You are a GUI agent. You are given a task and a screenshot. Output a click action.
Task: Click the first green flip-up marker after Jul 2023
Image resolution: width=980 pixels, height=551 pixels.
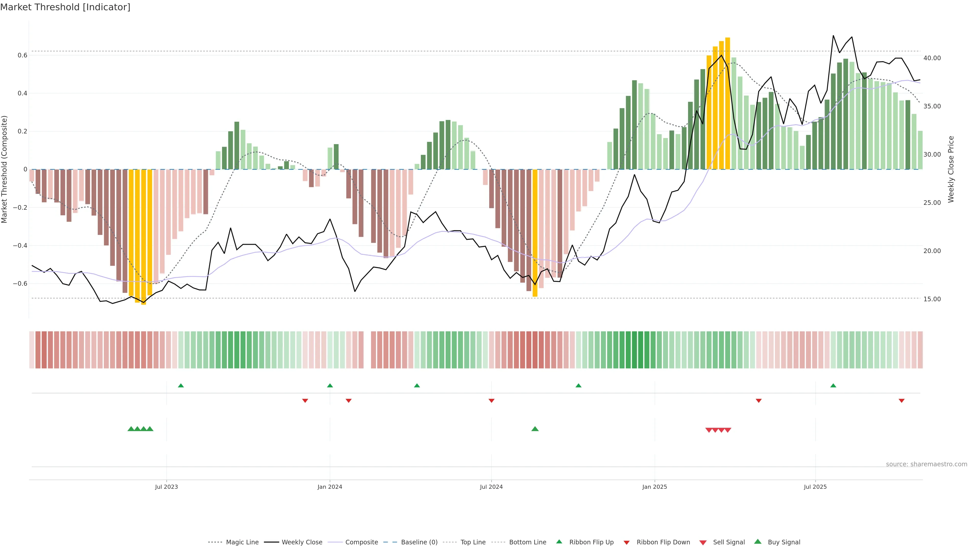(181, 386)
